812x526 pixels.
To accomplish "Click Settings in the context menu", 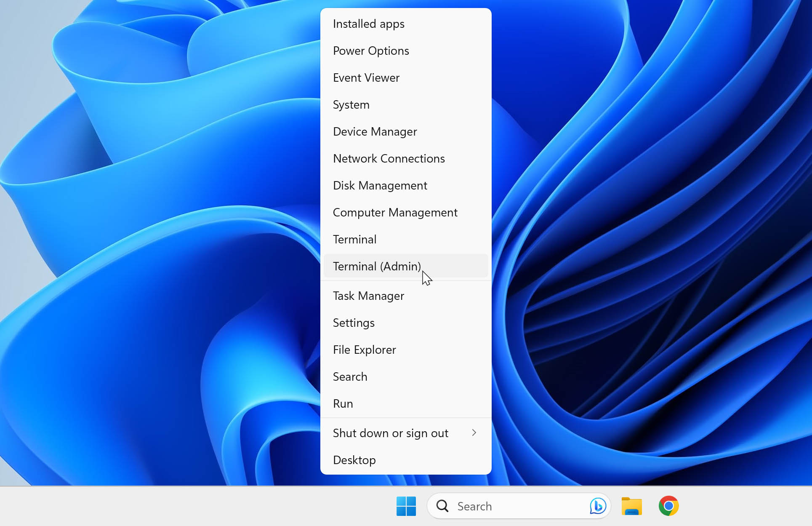I will 353,322.
